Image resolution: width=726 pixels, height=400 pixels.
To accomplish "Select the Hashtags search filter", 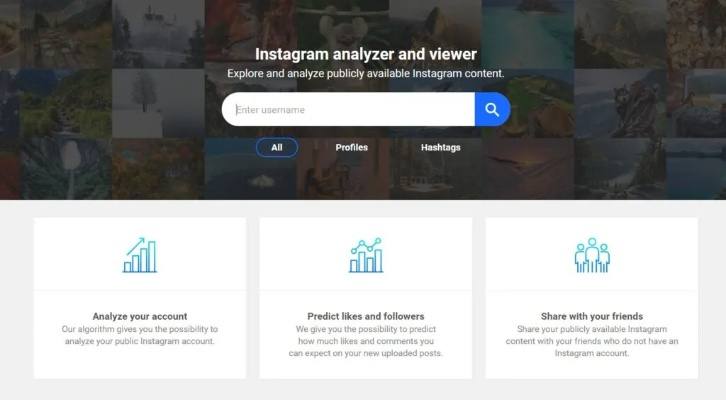I will click(440, 147).
